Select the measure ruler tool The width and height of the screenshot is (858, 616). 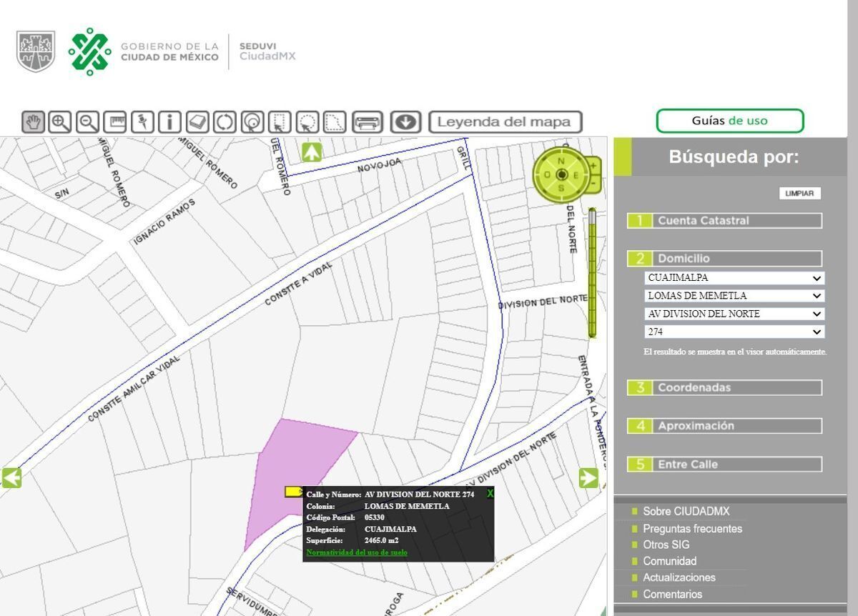114,122
